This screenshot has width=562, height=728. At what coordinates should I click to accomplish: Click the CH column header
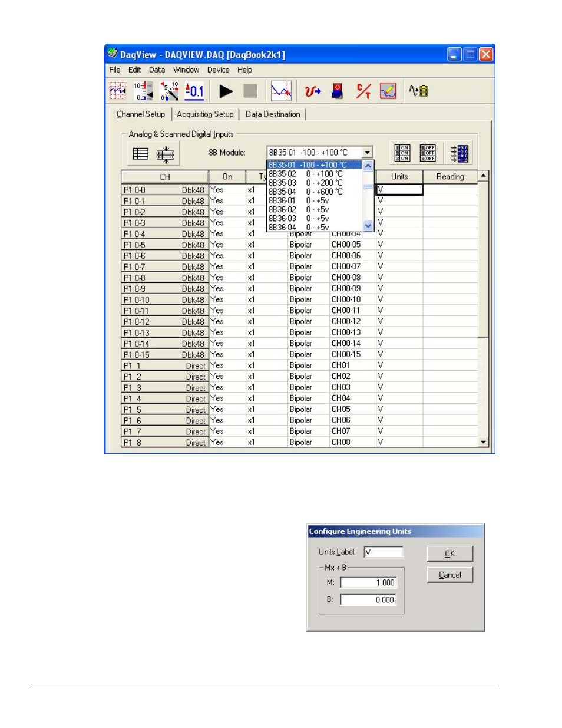click(x=165, y=177)
